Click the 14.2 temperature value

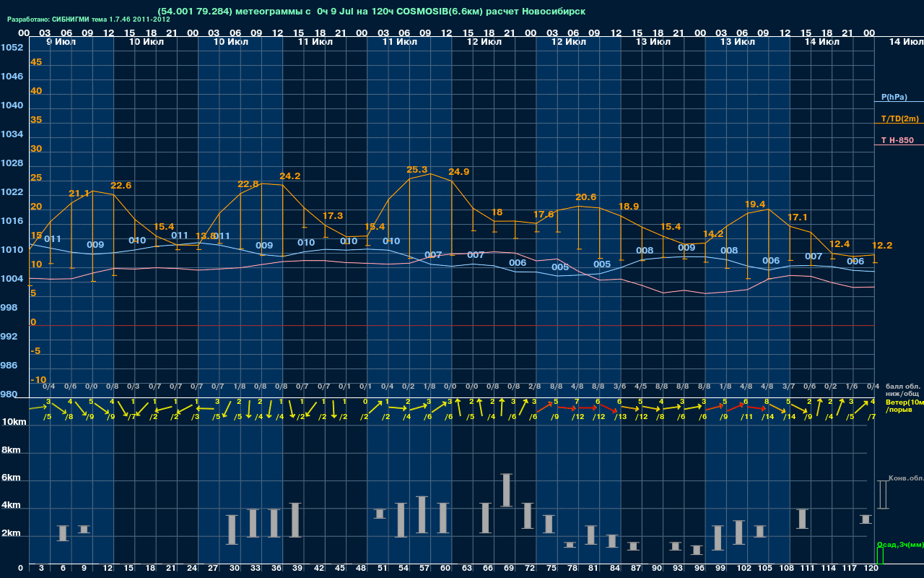coord(713,234)
